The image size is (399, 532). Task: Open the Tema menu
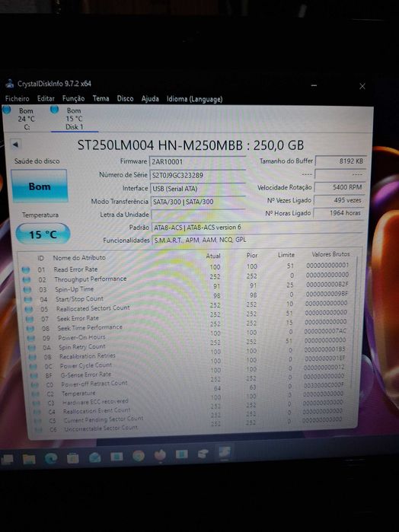point(101,98)
